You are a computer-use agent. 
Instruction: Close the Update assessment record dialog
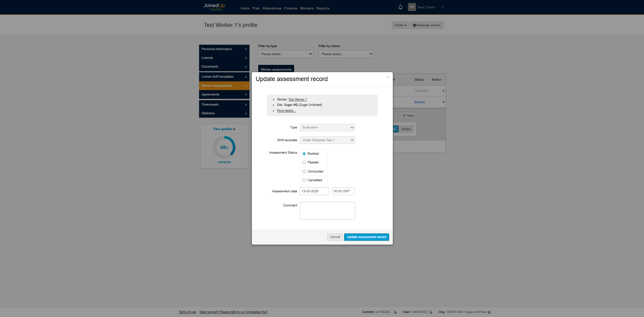pos(387,77)
